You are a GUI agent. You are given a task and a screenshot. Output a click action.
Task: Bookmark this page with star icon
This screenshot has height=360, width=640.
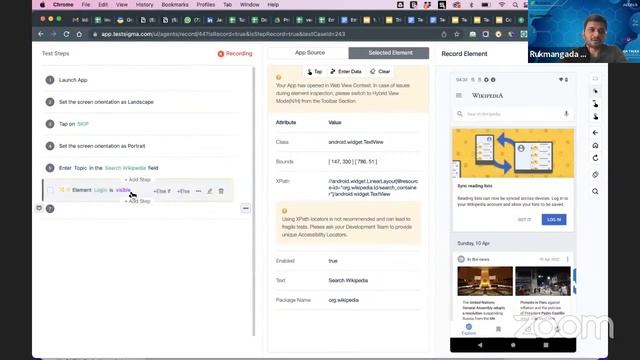pyautogui.click(x=457, y=34)
